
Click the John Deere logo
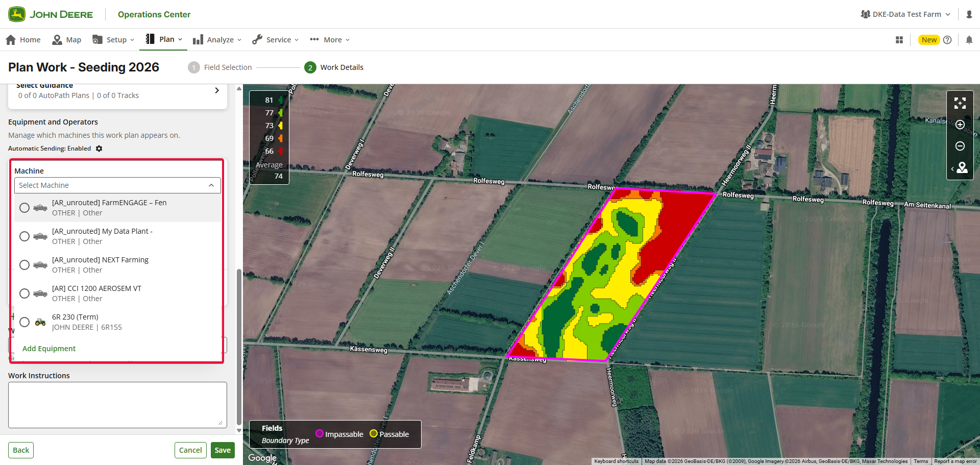click(51, 14)
